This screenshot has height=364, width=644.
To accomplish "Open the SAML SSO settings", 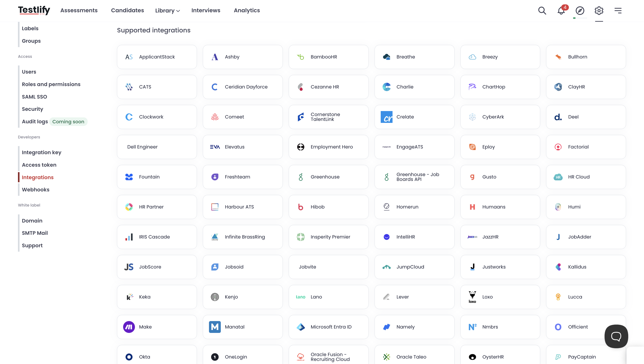I will 35,97.
